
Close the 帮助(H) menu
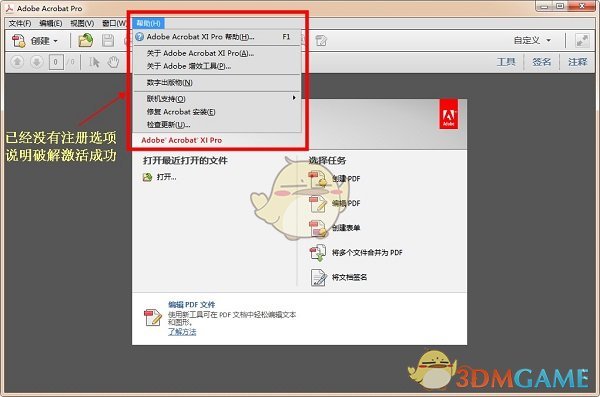(x=148, y=23)
